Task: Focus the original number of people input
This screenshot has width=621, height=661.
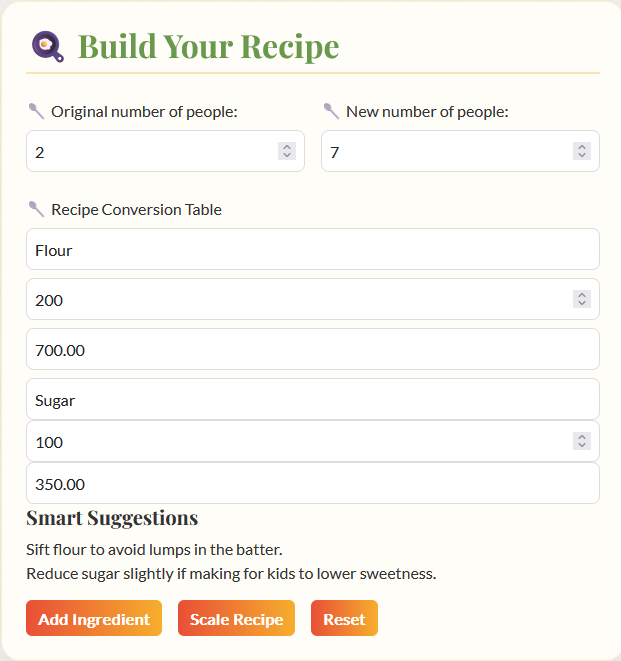Action: click(x=165, y=151)
